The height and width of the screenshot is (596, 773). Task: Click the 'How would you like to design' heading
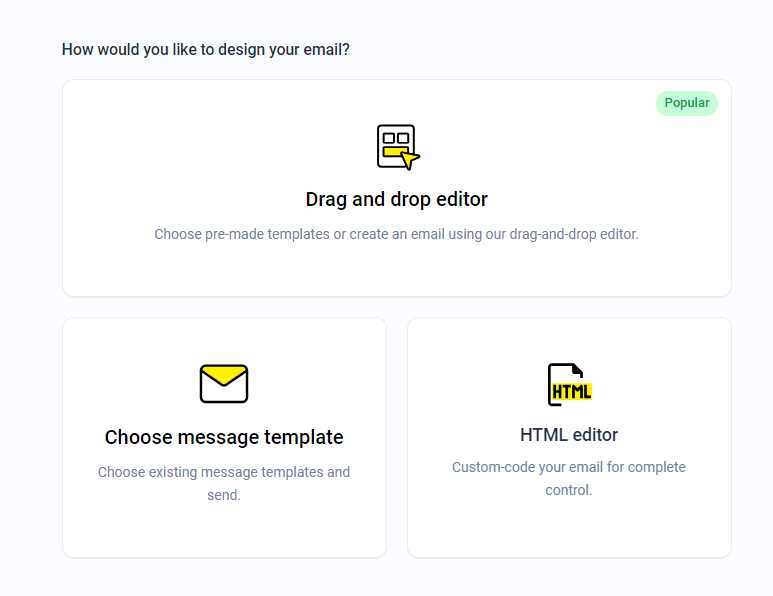(x=206, y=49)
